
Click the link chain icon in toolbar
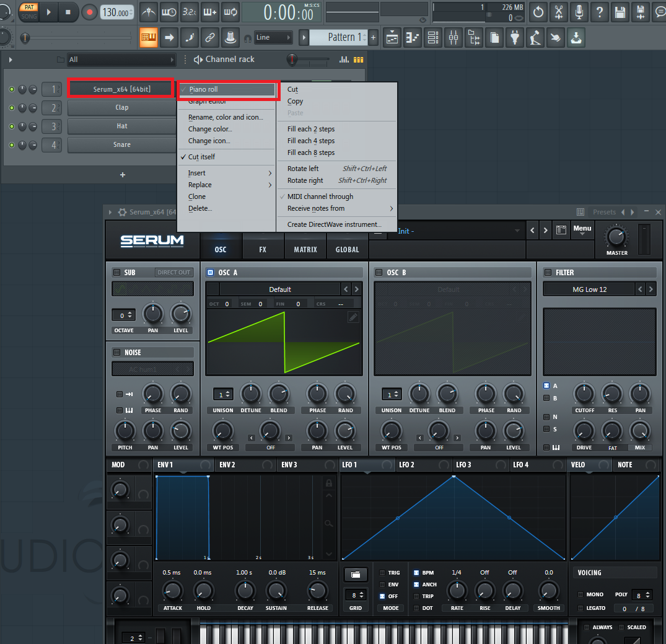pyautogui.click(x=210, y=37)
